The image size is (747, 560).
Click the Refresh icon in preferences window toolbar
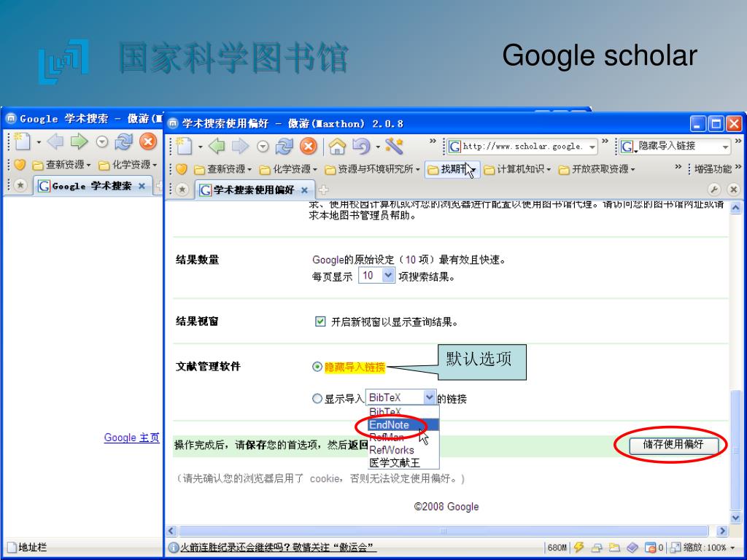[285, 146]
